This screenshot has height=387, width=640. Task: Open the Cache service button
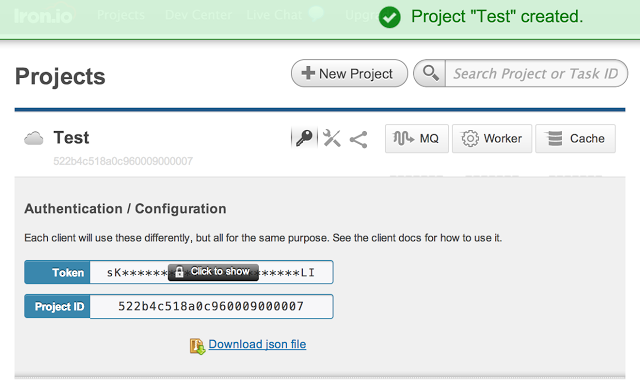575,139
